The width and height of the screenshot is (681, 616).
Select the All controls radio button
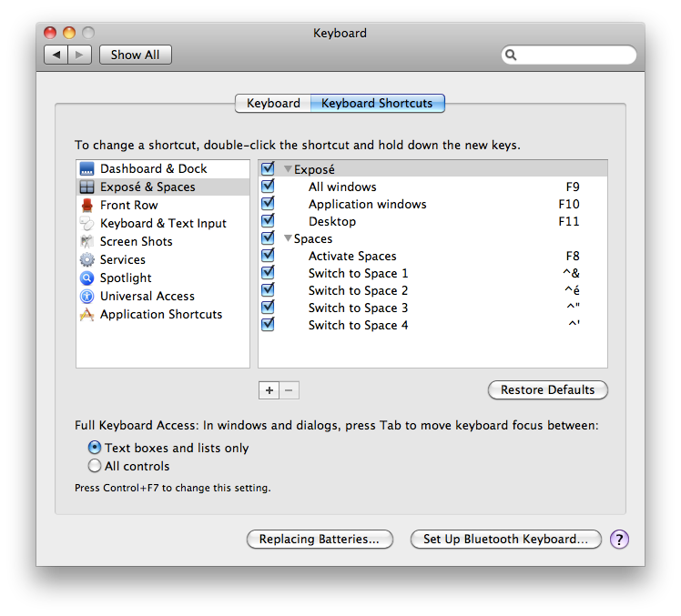point(95,466)
